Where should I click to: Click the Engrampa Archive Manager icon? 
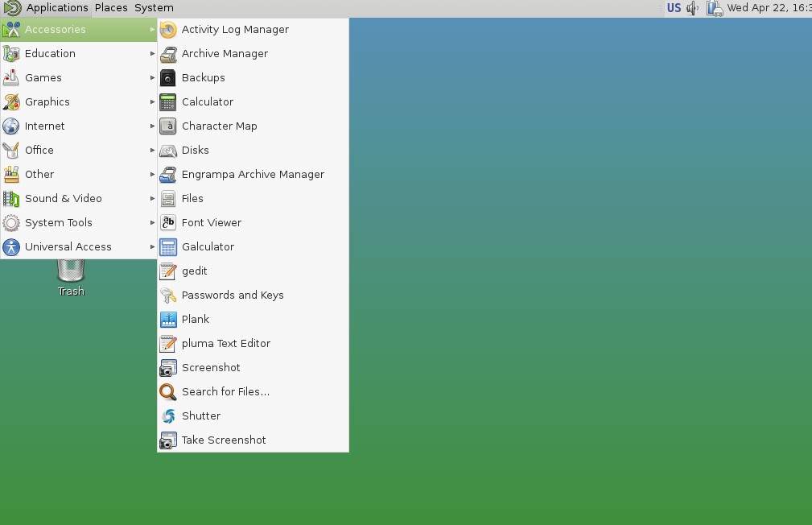[167, 175]
